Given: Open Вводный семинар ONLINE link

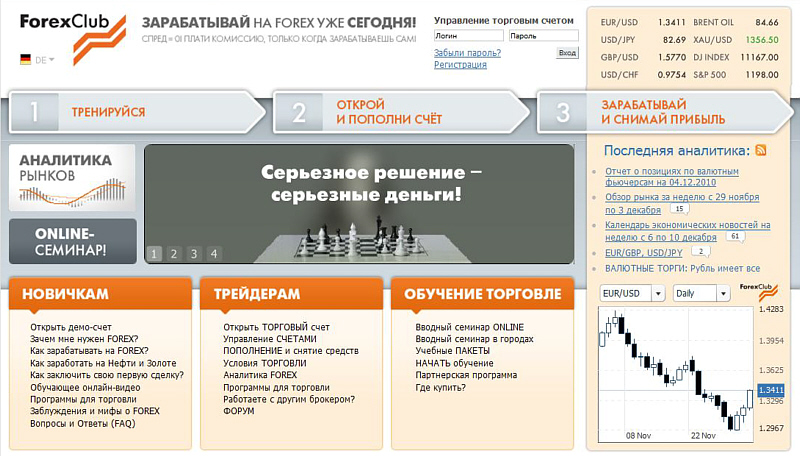Looking at the screenshot, I should tap(469, 327).
